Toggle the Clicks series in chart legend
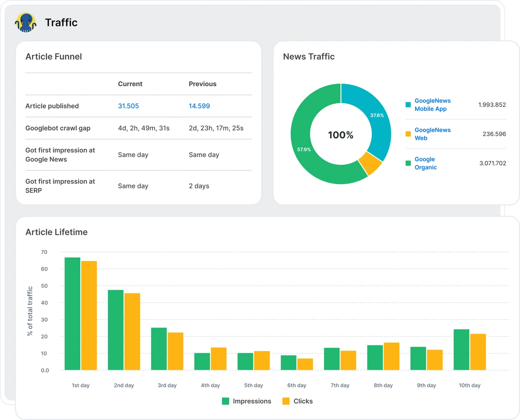The width and height of the screenshot is (520, 420). pyautogui.click(x=297, y=401)
